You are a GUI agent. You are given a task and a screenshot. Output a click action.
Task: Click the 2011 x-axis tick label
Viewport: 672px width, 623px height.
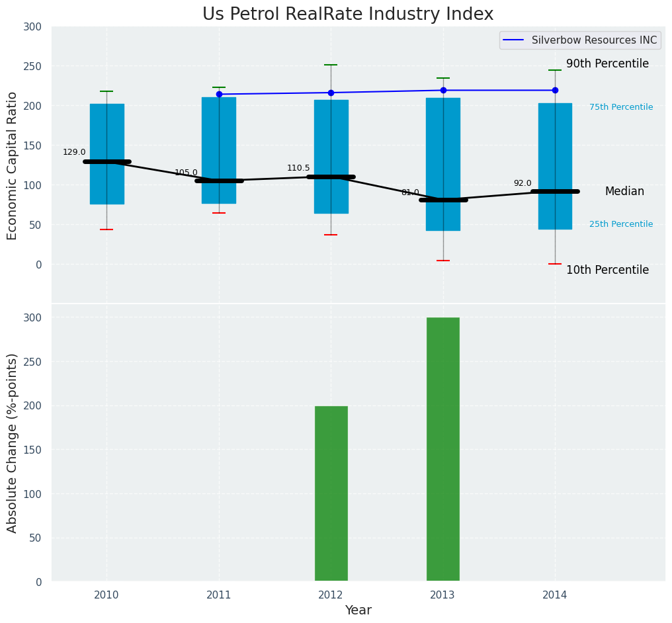218,595
